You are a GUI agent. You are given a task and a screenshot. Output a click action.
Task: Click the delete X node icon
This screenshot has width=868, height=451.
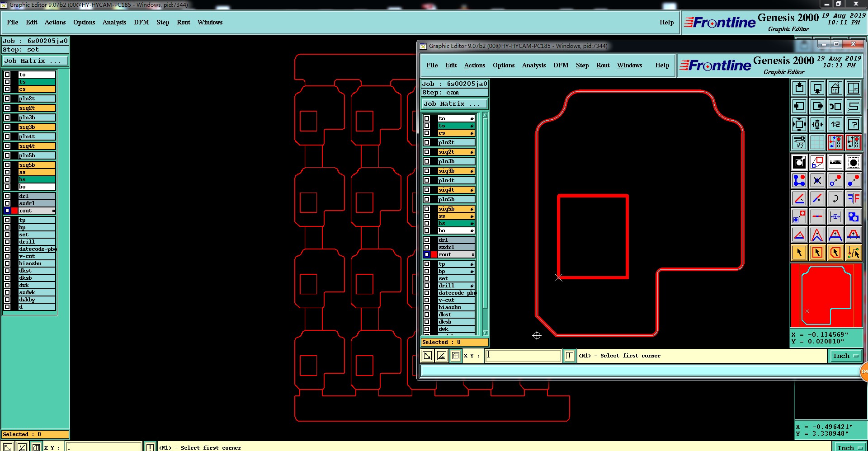(817, 180)
